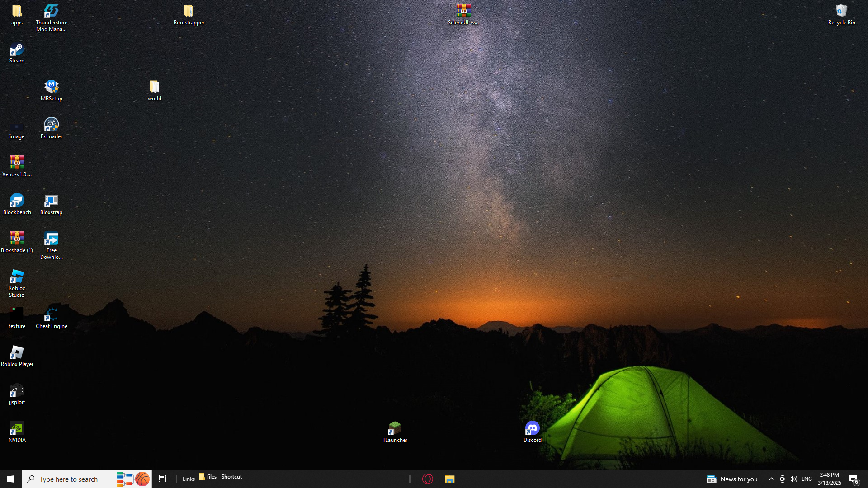868x488 pixels.
Task: Show hidden system tray icons
Action: coord(771,479)
